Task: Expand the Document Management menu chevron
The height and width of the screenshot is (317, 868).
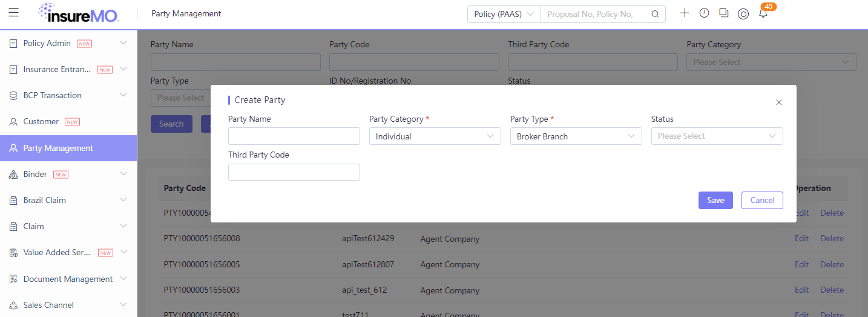Action: coord(123,279)
